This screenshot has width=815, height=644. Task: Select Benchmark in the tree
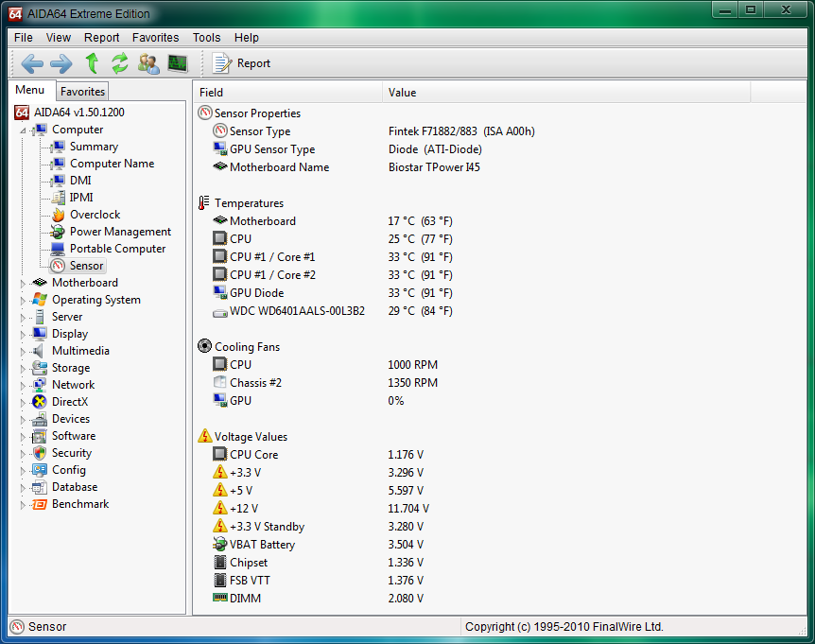pyautogui.click(x=80, y=504)
